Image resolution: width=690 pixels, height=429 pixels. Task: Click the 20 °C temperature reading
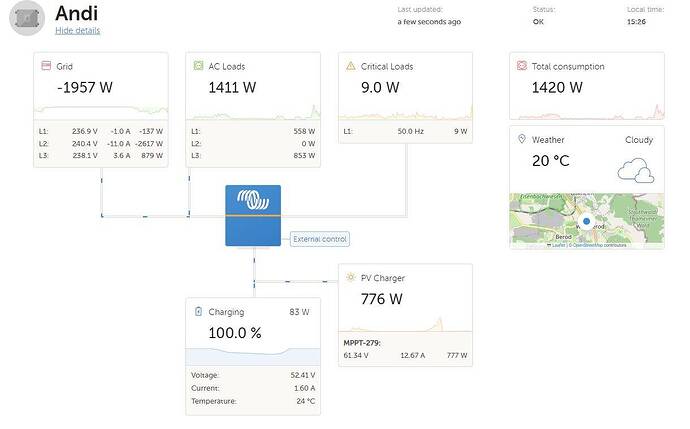tap(551, 161)
